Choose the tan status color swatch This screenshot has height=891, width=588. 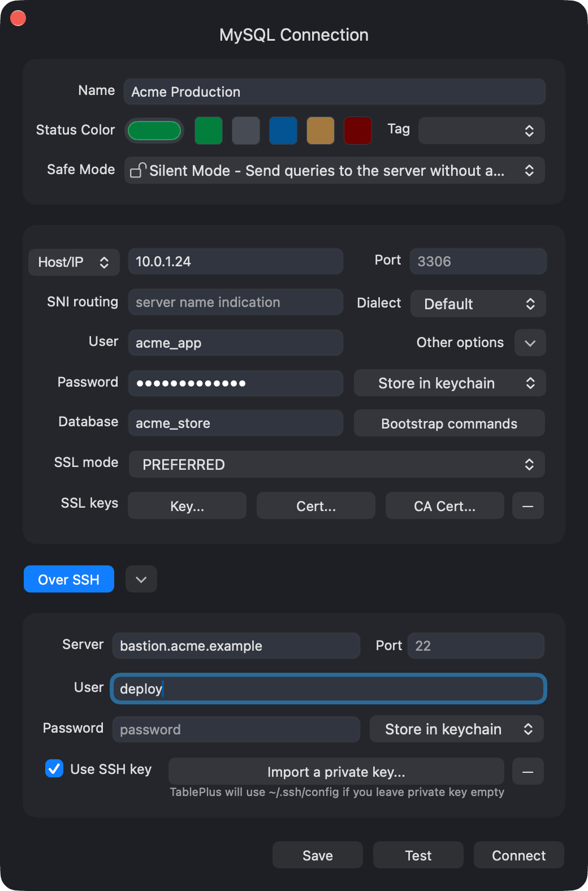click(x=321, y=131)
